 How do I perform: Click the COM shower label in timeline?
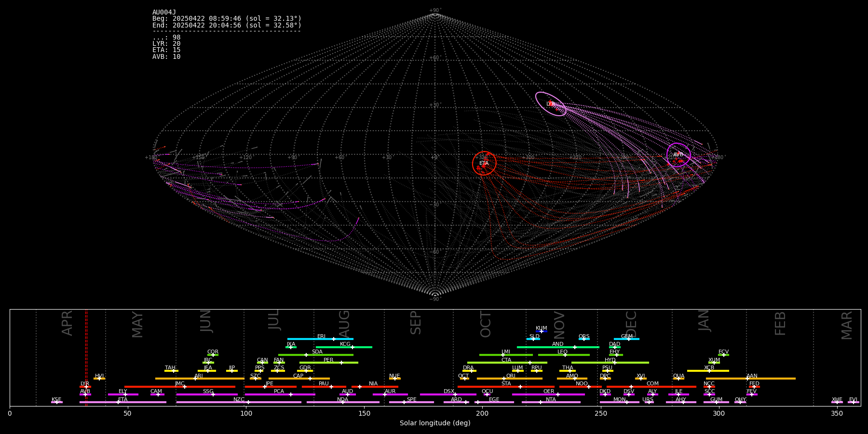[653, 384]
